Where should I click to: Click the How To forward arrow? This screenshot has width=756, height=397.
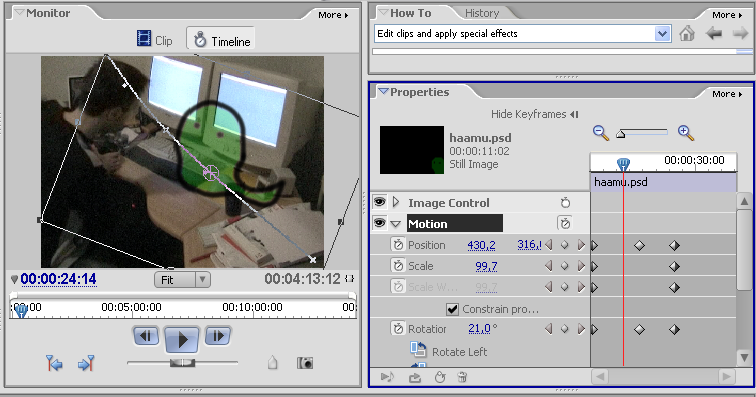click(740, 33)
